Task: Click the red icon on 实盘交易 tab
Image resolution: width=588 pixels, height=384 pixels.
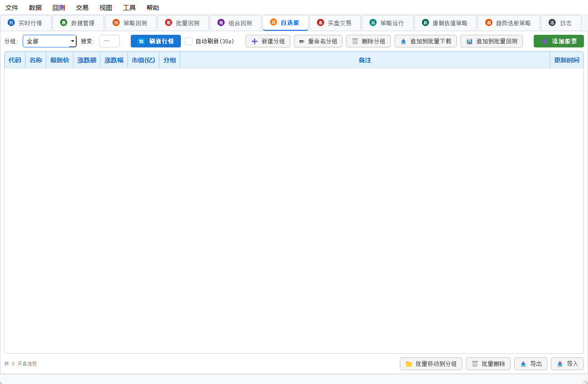Action: click(321, 23)
